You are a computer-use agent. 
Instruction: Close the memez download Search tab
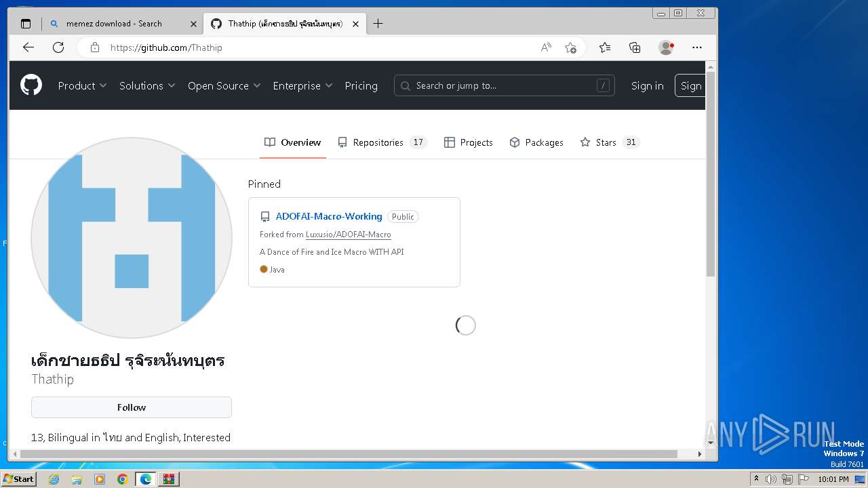193,24
